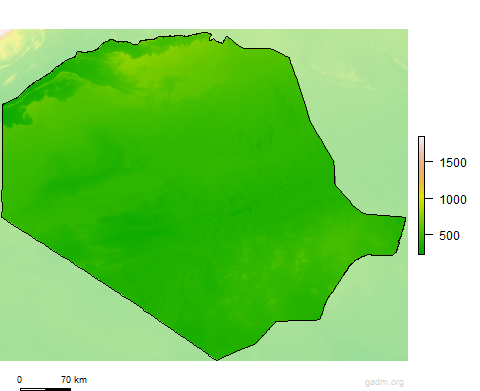Viewport: 480px width, 391px height.
Task: Click the 1500 label on the elevation legend
Action: [453, 163]
